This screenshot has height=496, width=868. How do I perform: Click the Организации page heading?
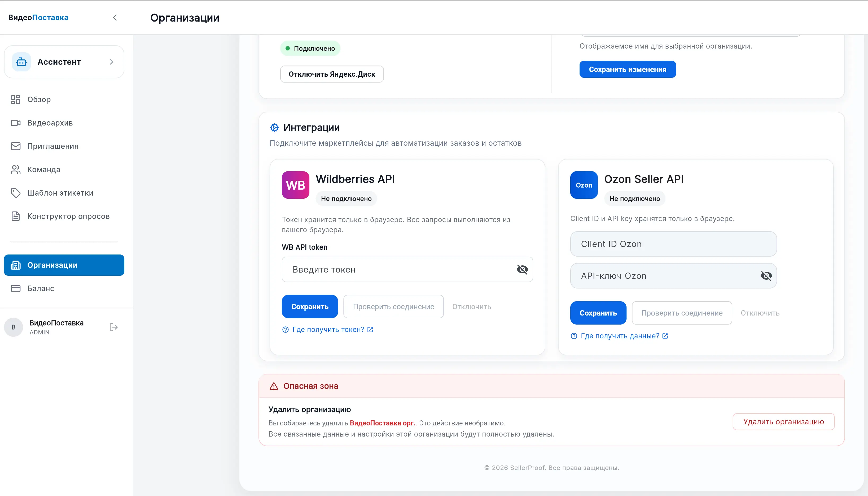click(x=185, y=18)
